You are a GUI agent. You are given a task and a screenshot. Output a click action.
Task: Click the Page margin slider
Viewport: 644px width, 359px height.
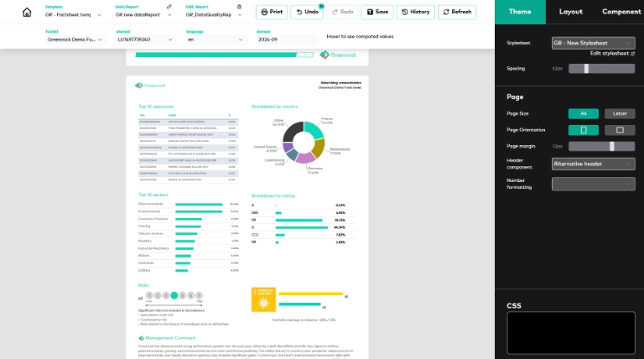click(x=601, y=146)
